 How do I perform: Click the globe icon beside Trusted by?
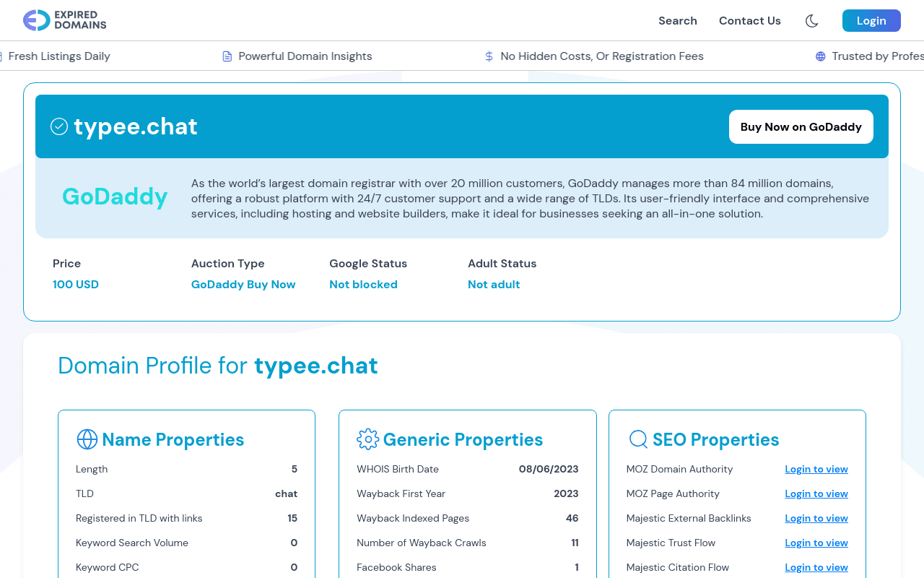(x=821, y=56)
